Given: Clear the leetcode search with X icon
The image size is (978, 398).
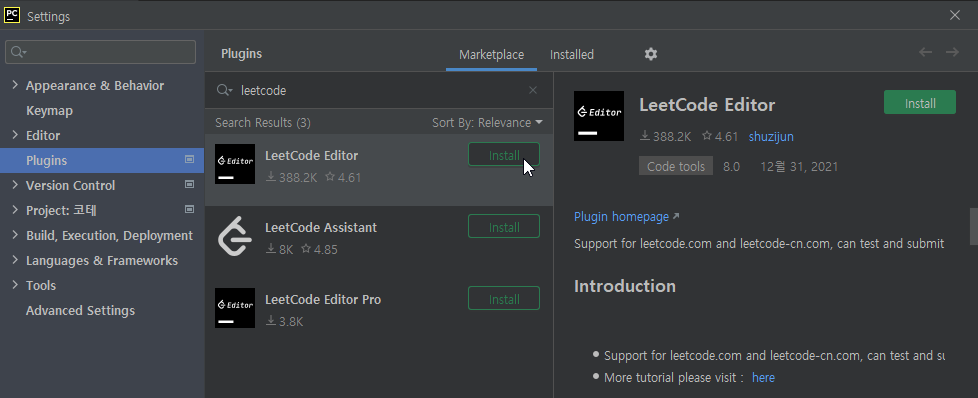Looking at the screenshot, I should 533,90.
